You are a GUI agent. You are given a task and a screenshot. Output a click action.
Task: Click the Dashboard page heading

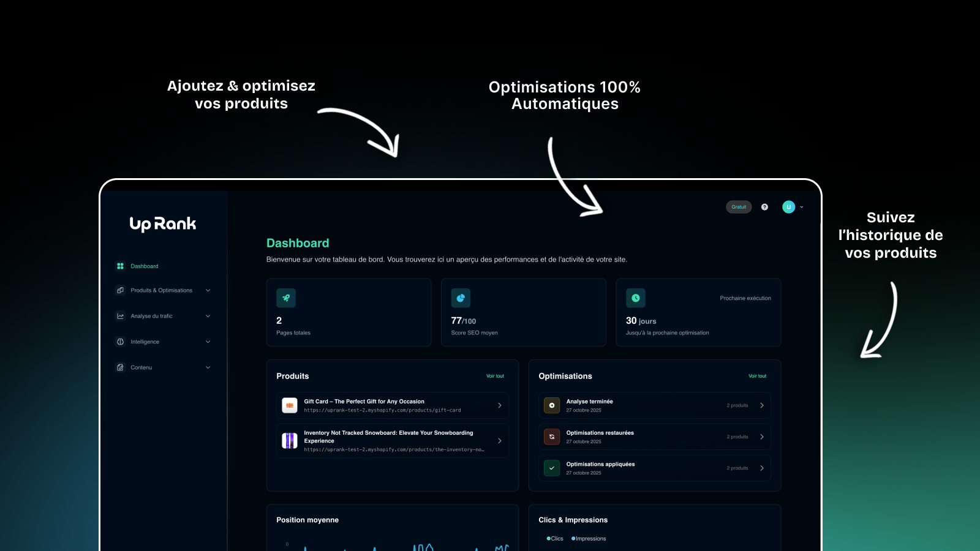tap(298, 243)
